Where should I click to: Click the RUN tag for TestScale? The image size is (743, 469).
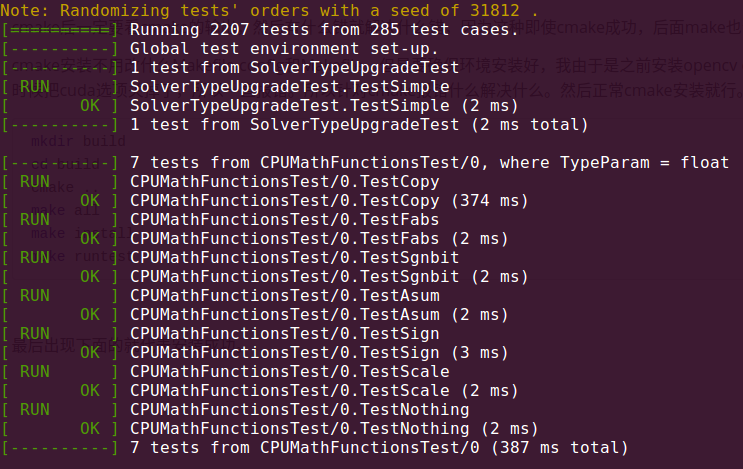pos(35,371)
